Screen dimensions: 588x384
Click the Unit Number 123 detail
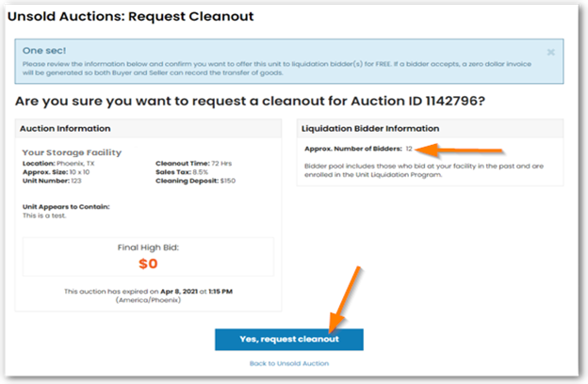[52, 181]
